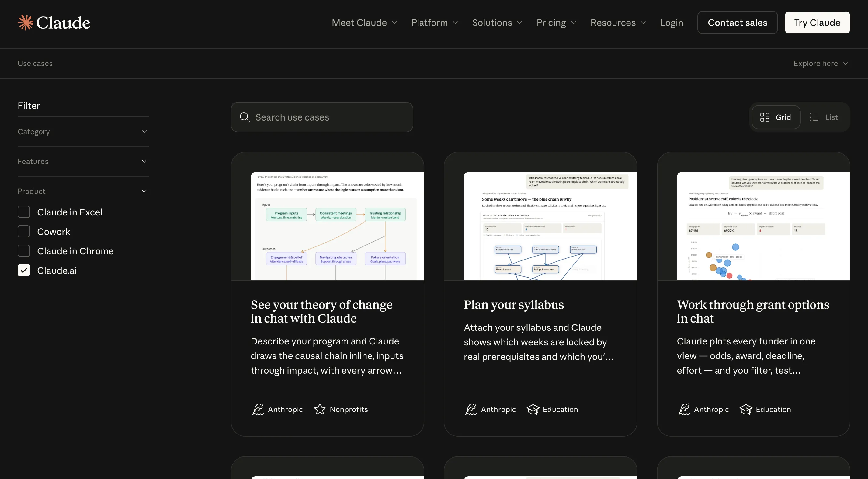Open the Plan your syllabus card thumbnail
The image size is (868, 479).
tap(550, 226)
